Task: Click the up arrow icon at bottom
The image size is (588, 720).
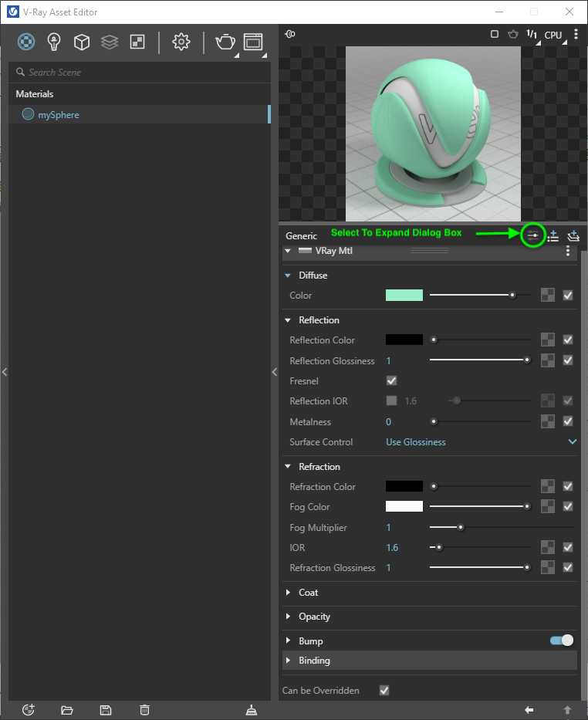Action: (x=568, y=710)
